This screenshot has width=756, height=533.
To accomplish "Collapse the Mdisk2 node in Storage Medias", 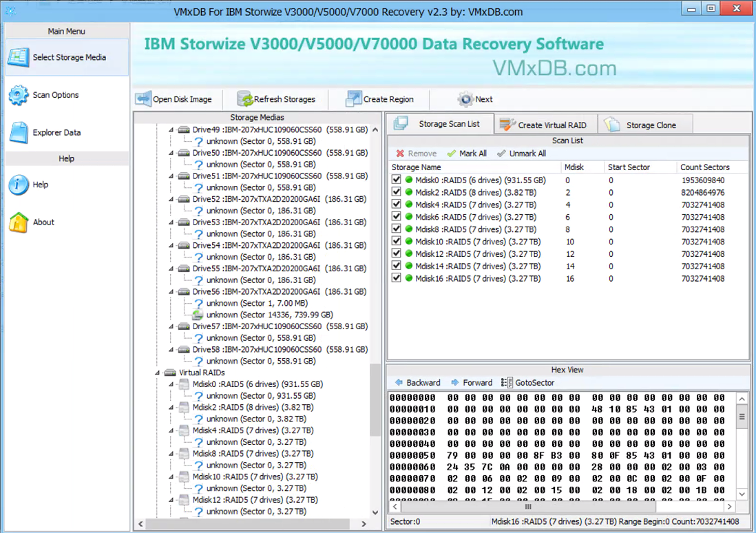I will pyautogui.click(x=171, y=408).
